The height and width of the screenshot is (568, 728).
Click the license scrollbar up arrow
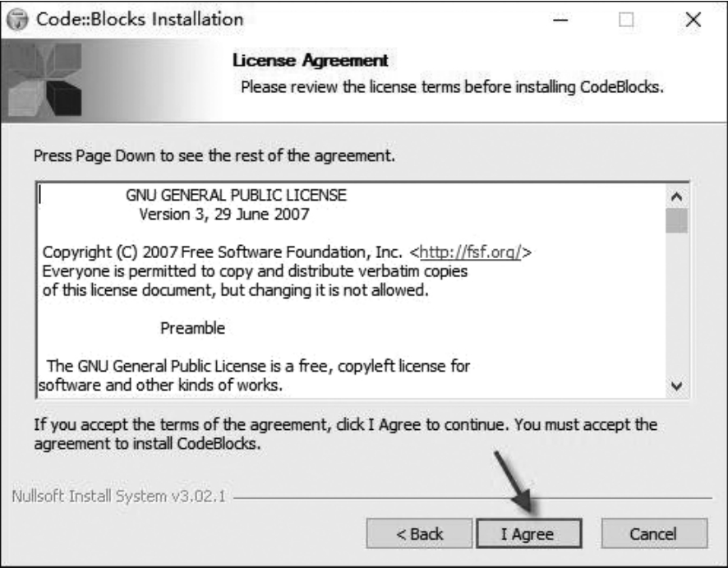coord(677,196)
